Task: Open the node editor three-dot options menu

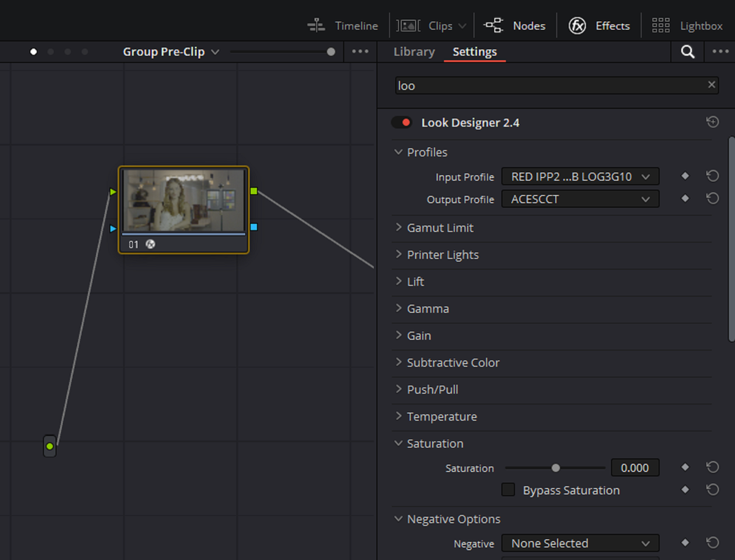Action: click(x=360, y=52)
